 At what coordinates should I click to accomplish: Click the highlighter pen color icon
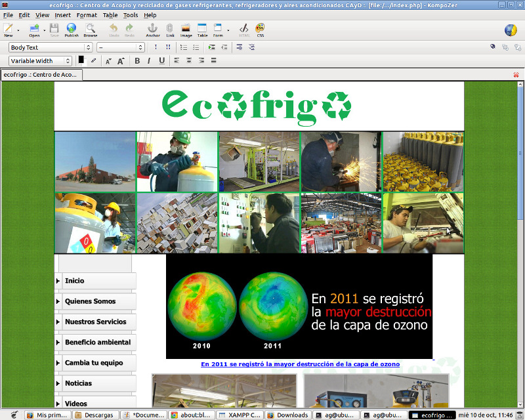click(93, 60)
